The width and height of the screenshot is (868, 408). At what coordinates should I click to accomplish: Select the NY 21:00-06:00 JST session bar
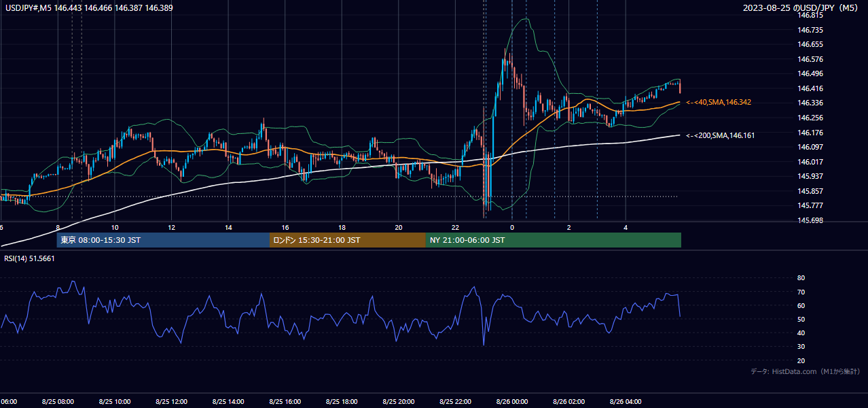(x=554, y=240)
